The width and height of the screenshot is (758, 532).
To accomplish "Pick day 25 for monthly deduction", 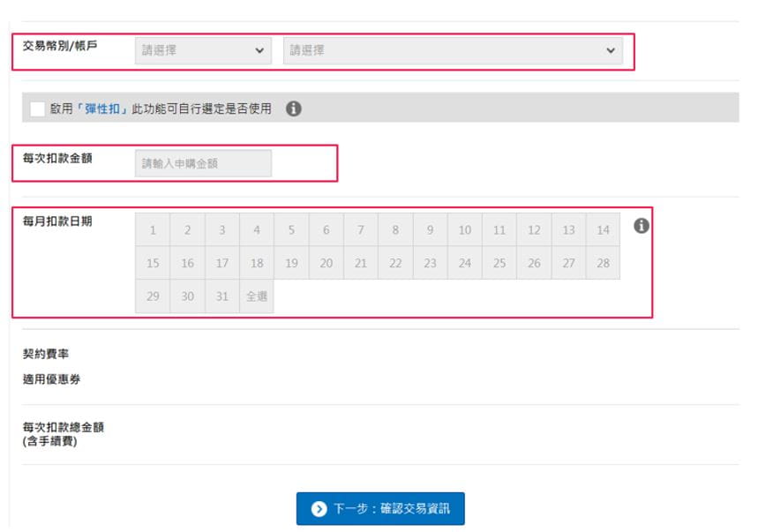I will [499, 263].
